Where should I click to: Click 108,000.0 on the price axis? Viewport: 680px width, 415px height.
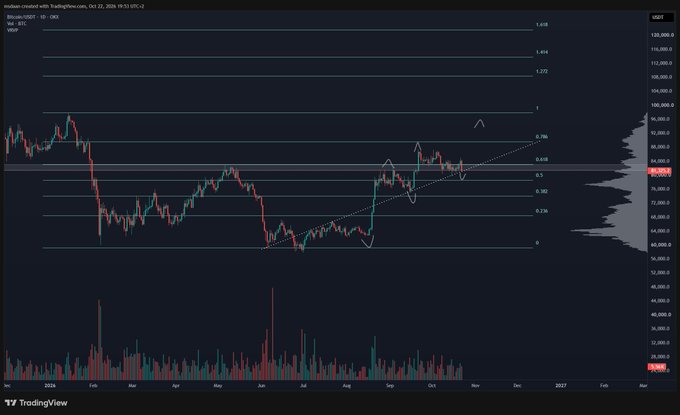[x=661, y=77]
